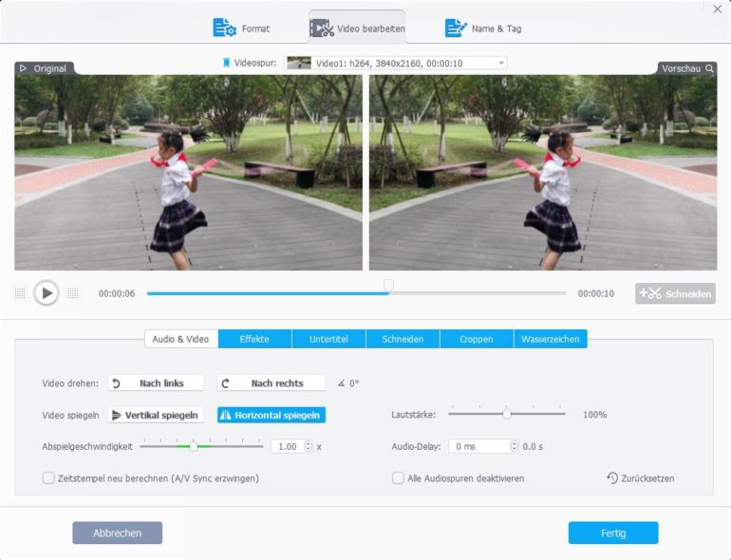
Task: Click the Audio-Delay input field
Action: [479, 446]
